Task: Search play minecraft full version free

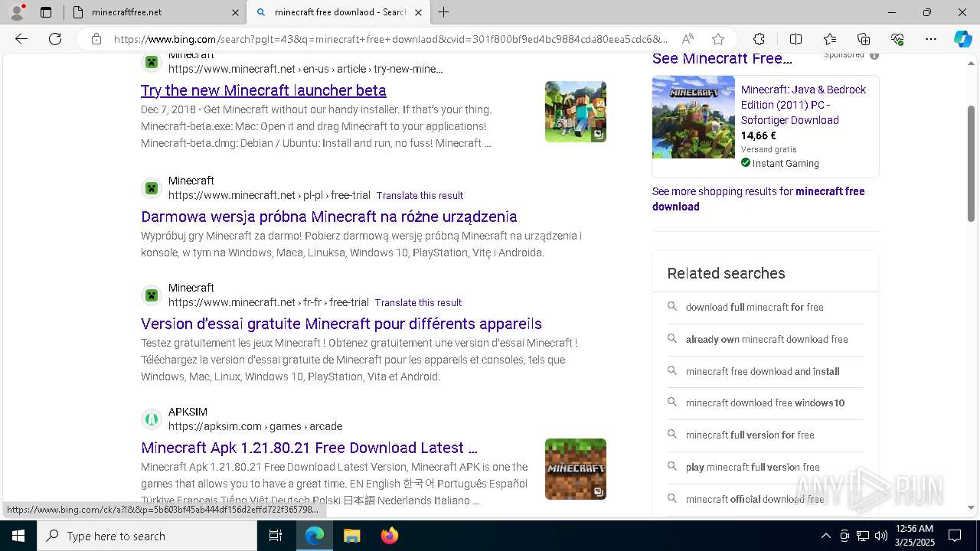Action: tap(753, 467)
